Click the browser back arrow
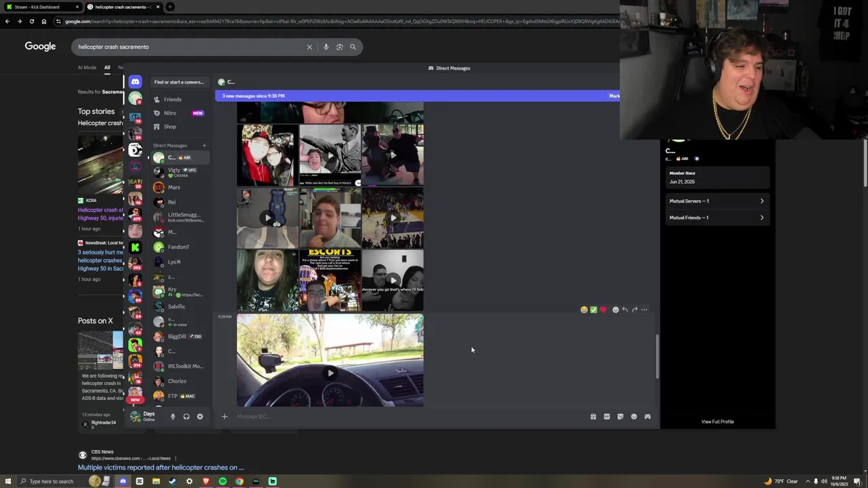This screenshot has width=868, height=488. click(x=7, y=21)
